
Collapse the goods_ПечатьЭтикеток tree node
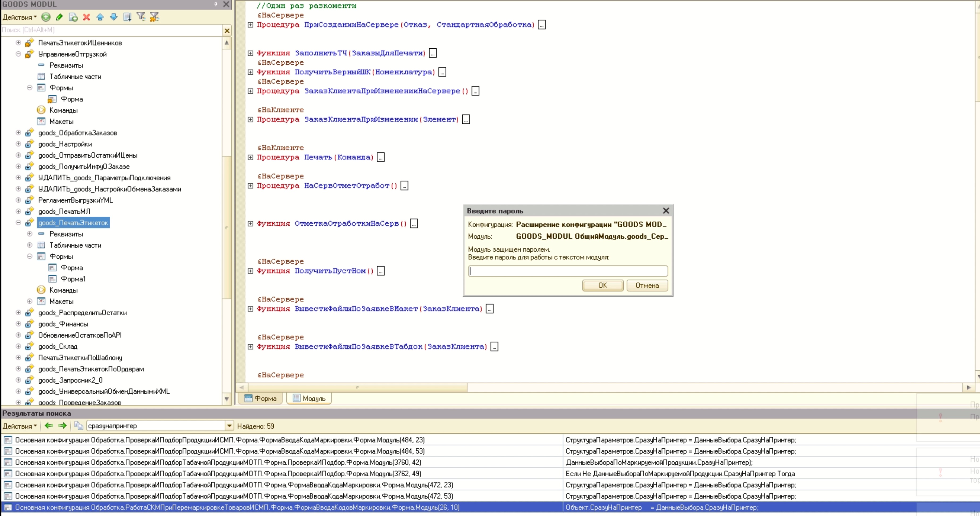[x=18, y=222]
